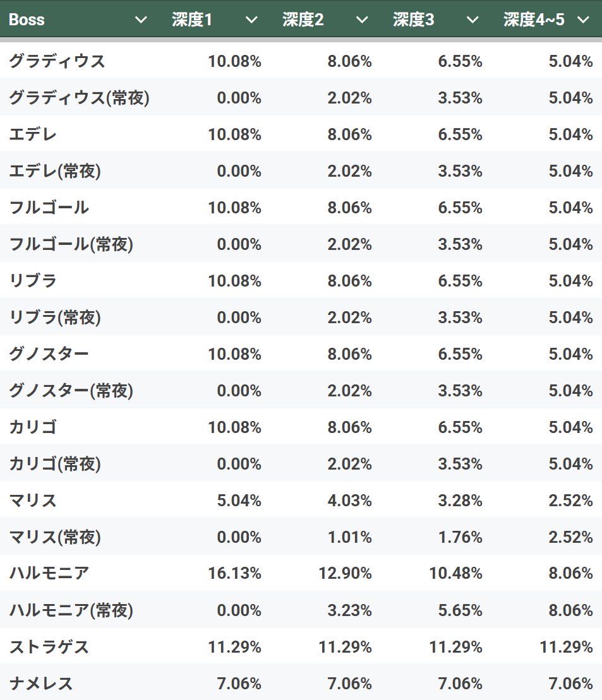The height and width of the screenshot is (700, 602).
Task: Open the Boss column filter dropdown
Action: tap(141, 20)
